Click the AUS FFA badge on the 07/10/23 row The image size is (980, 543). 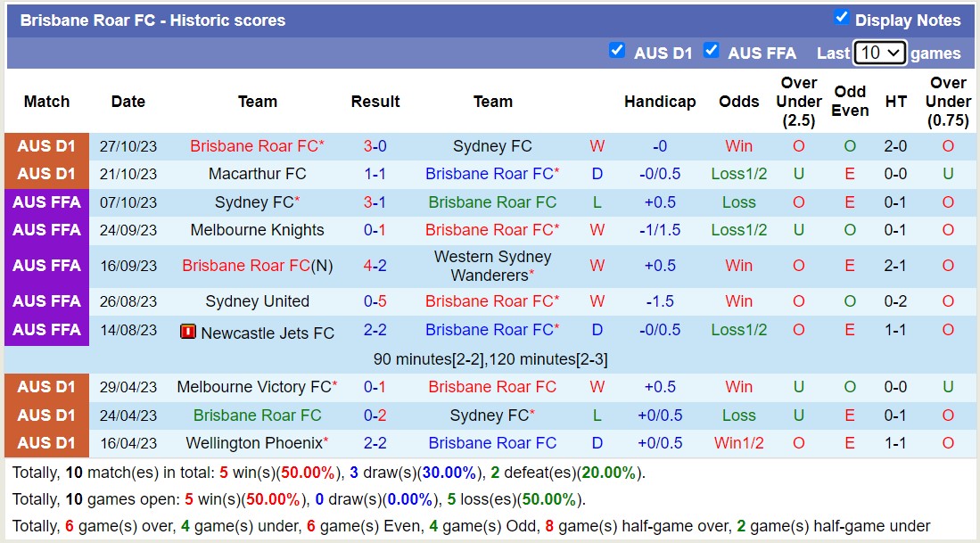[46, 202]
